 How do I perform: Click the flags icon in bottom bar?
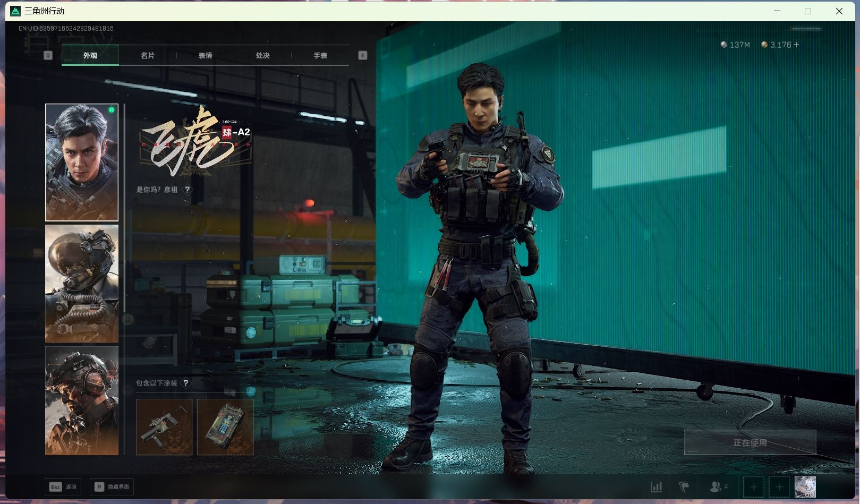(684, 486)
